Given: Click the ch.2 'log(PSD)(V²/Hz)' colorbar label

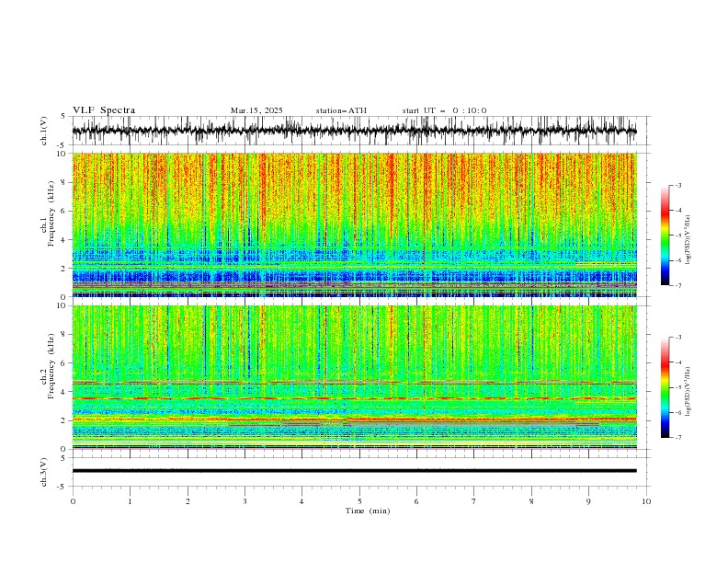Looking at the screenshot, I should tap(688, 392).
